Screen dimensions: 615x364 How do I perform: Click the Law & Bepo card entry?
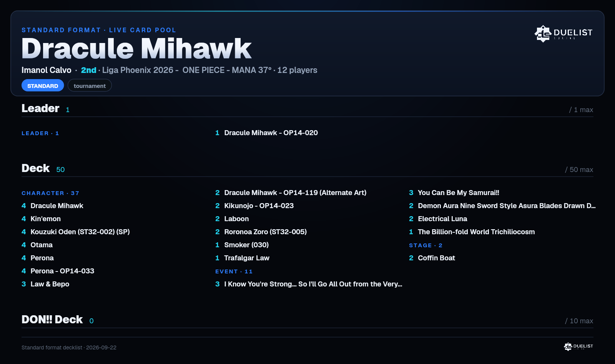pos(45,284)
